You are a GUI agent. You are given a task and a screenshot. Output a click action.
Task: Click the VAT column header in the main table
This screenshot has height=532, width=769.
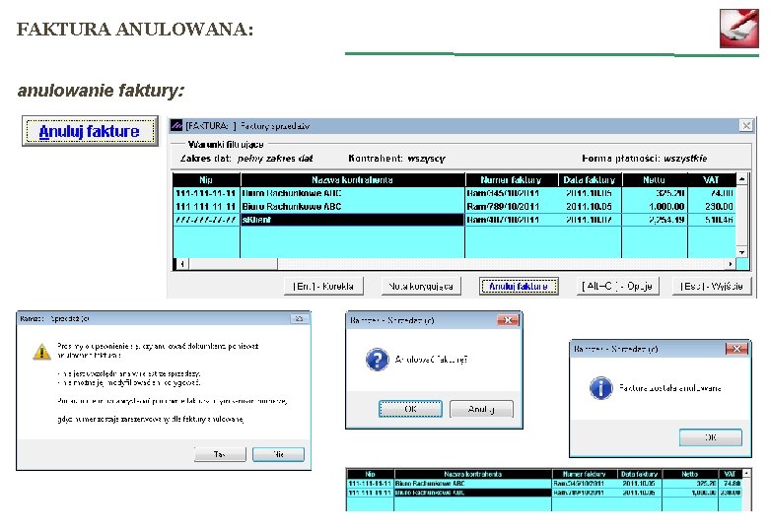point(711,179)
